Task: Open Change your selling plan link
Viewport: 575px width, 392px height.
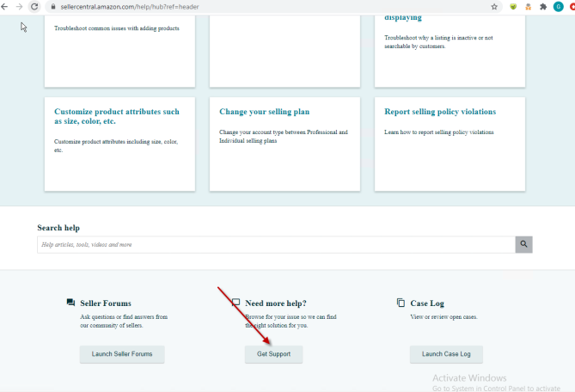Action: 265,112
